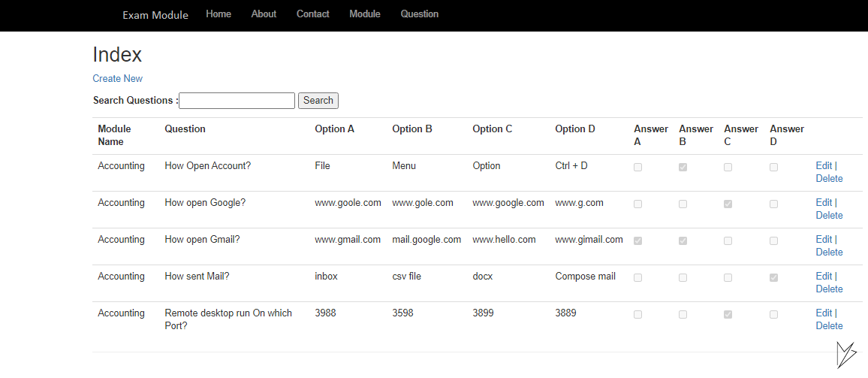Open the About menu item

click(264, 14)
